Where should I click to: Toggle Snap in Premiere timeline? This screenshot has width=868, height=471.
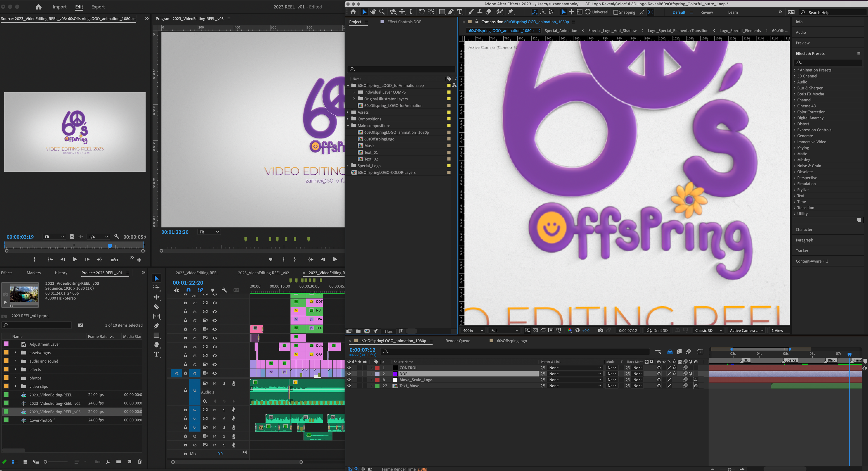[188, 290]
